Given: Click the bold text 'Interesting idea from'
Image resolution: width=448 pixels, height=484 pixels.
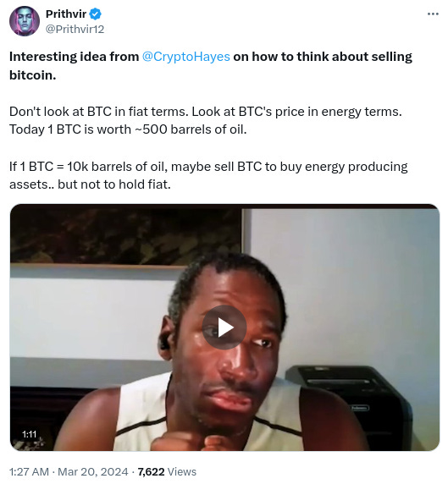Looking at the screenshot, I should coord(75,57).
